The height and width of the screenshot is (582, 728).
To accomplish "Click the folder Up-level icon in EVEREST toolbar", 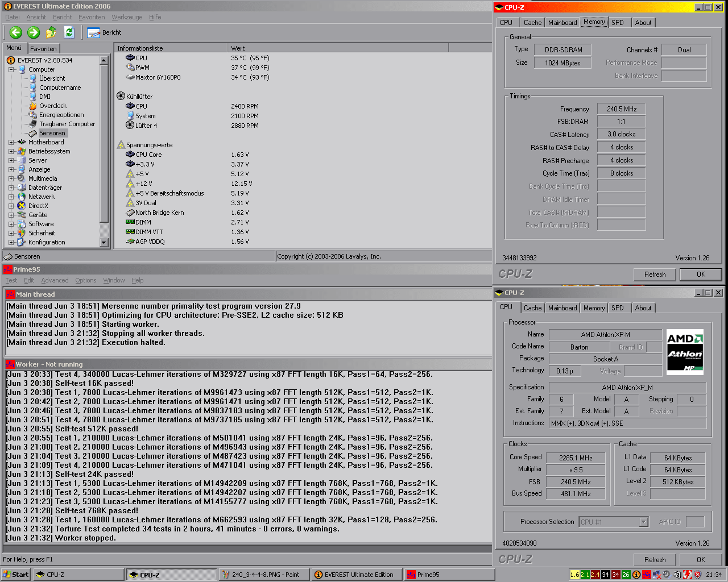I will 51,32.
